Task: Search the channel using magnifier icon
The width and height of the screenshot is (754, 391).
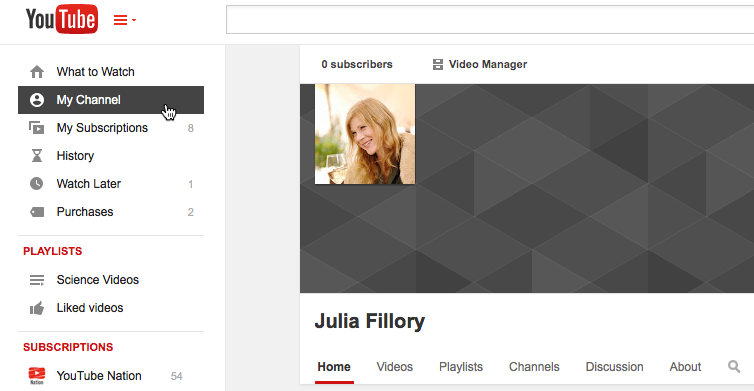Action: [x=734, y=367]
